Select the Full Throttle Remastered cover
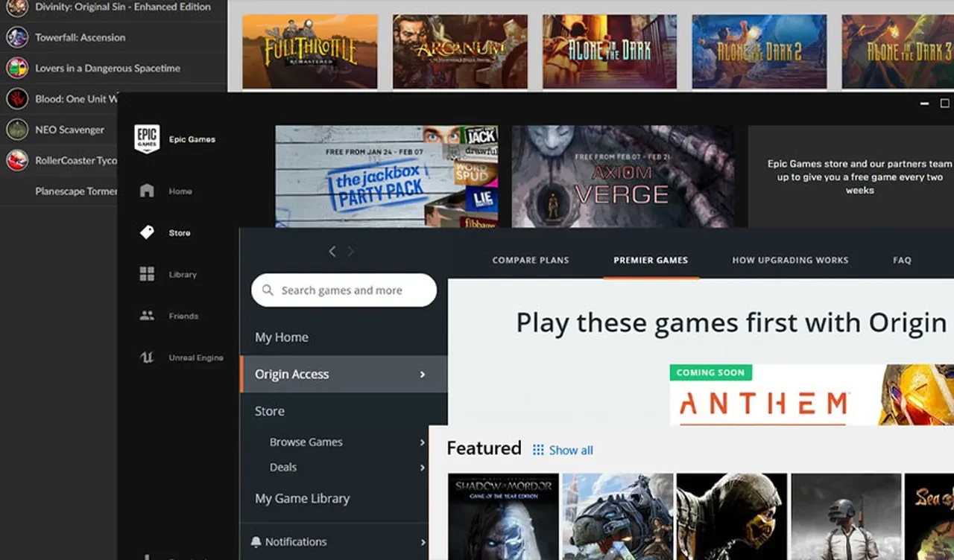This screenshot has width=954, height=560. coord(310,51)
